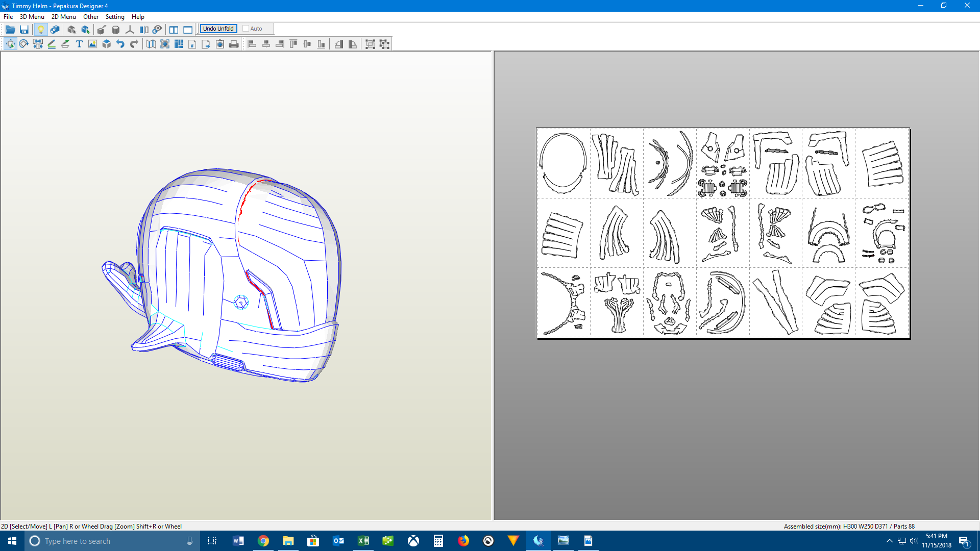This screenshot has width=980, height=551.
Task: Toggle the light bulb lighting icon
Action: point(41,29)
